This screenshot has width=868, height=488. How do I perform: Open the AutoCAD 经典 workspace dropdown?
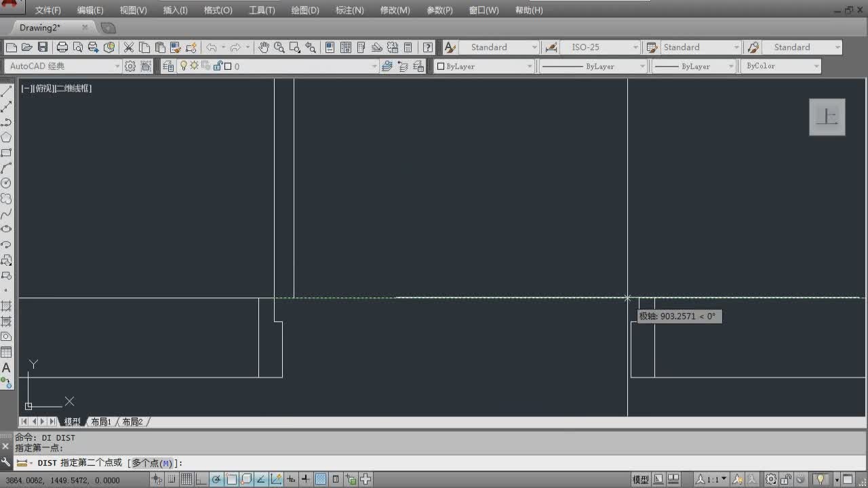pos(117,66)
